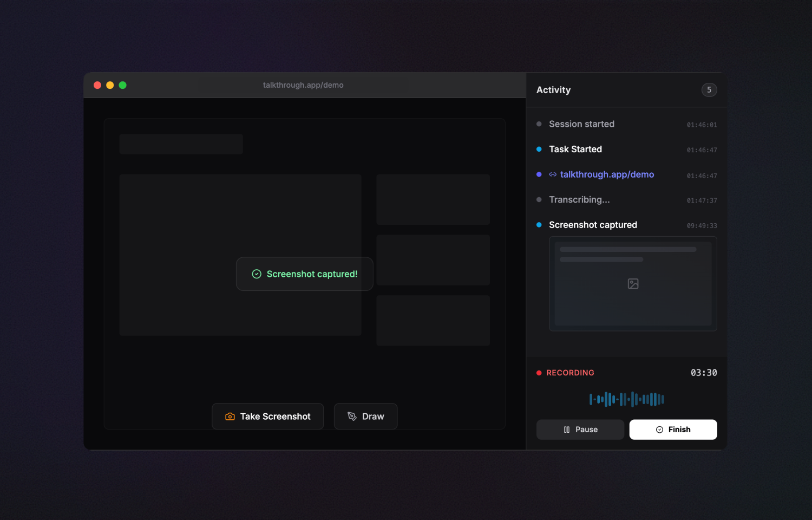
Task: Click the camera icon on Take Screenshot
Action: pyautogui.click(x=229, y=416)
